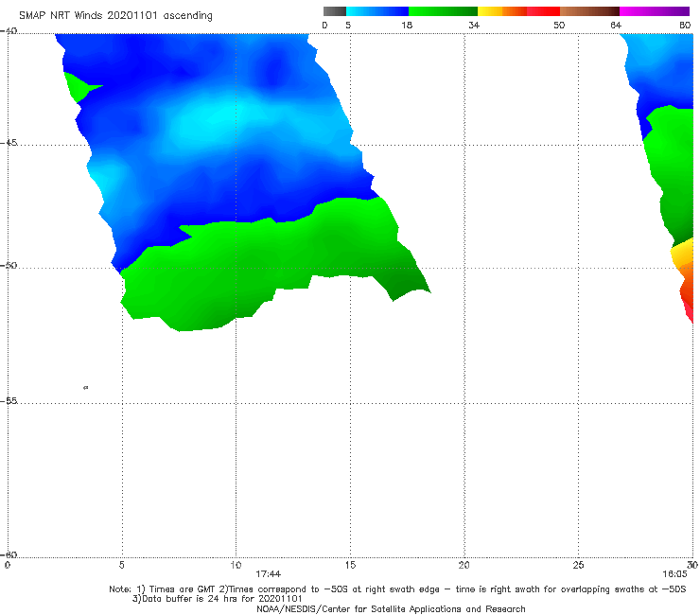Click the cyan-to-blue segment of the color bar

[377, 11]
